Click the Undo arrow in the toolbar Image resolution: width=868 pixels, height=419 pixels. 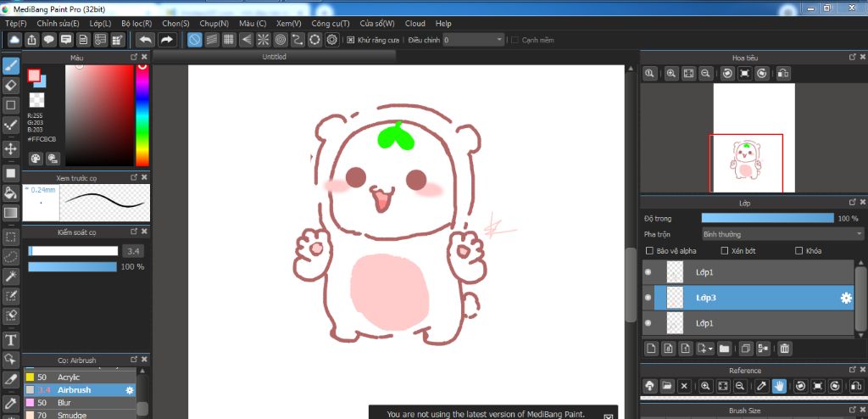tap(146, 40)
